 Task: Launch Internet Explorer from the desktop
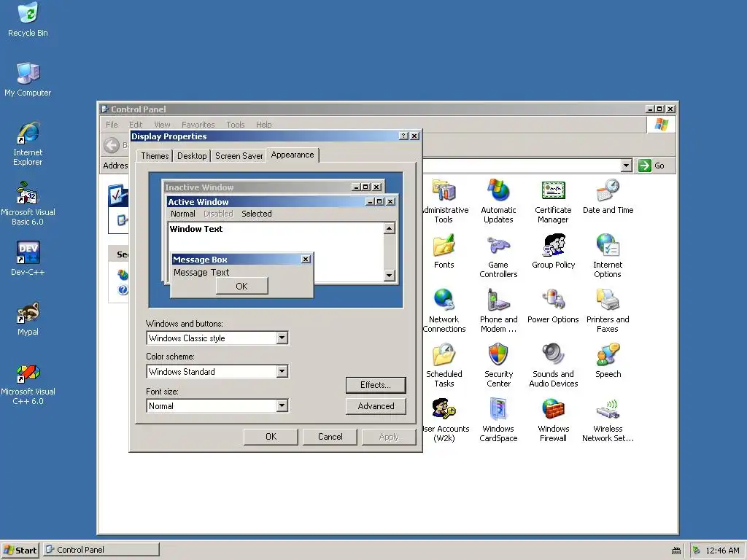point(28,133)
